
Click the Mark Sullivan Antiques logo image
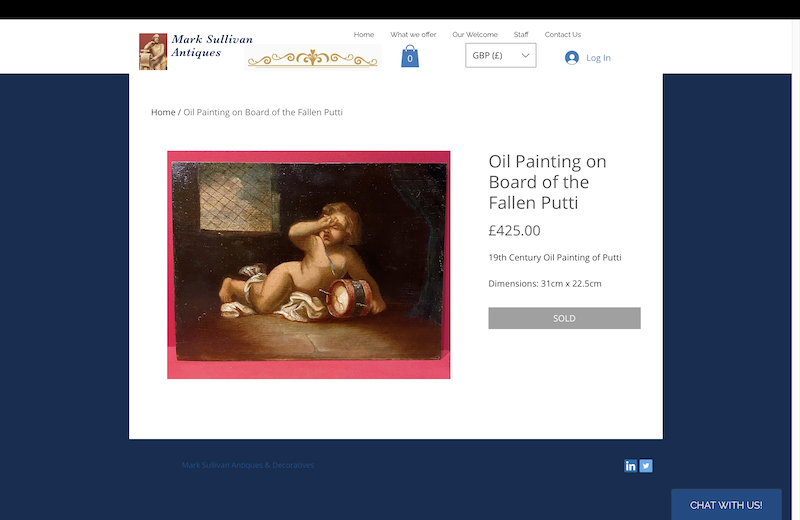coord(153,52)
